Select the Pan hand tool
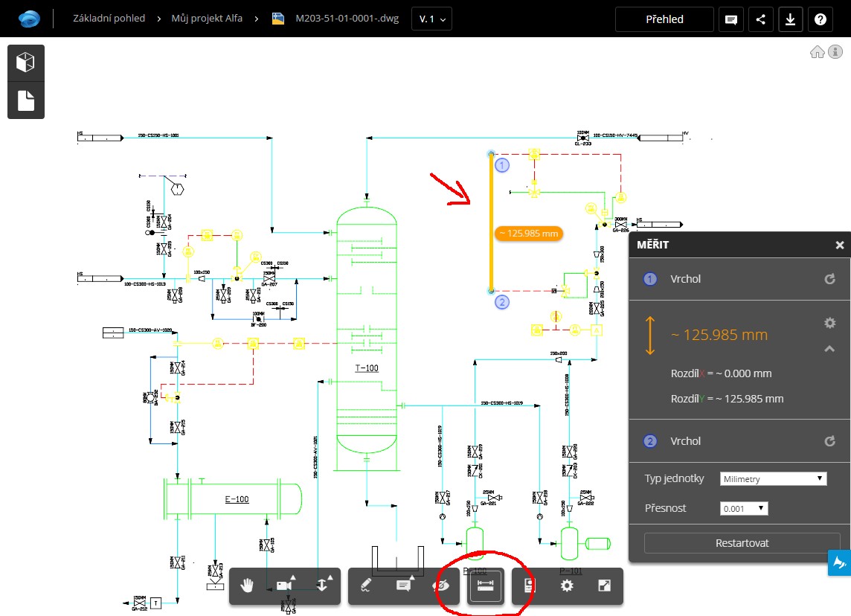 [x=248, y=585]
